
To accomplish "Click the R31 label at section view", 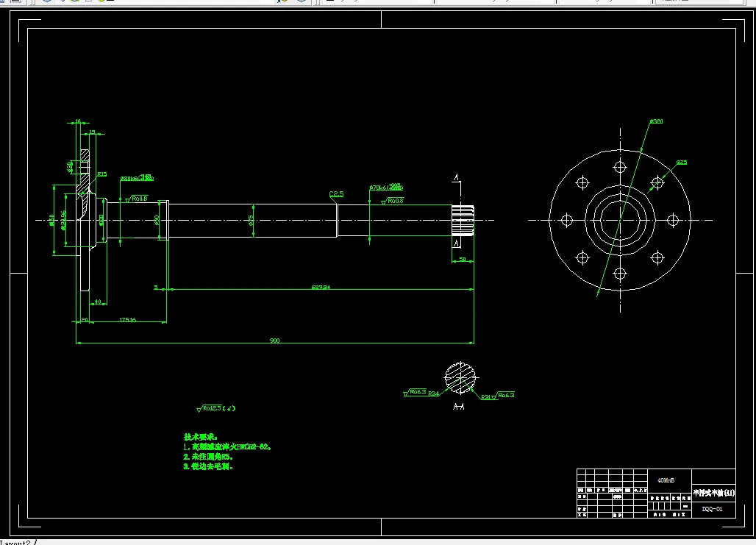I will [486, 397].
